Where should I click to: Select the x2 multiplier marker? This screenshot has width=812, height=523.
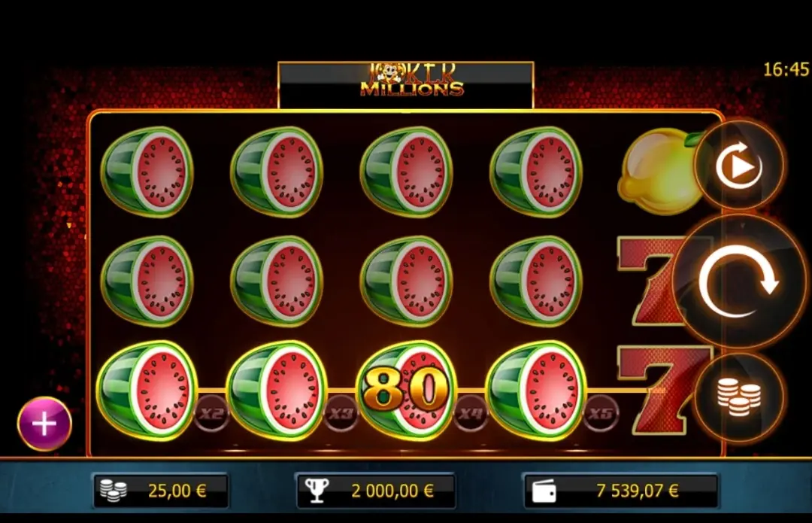pyautogui.click(x=211, y=413)
